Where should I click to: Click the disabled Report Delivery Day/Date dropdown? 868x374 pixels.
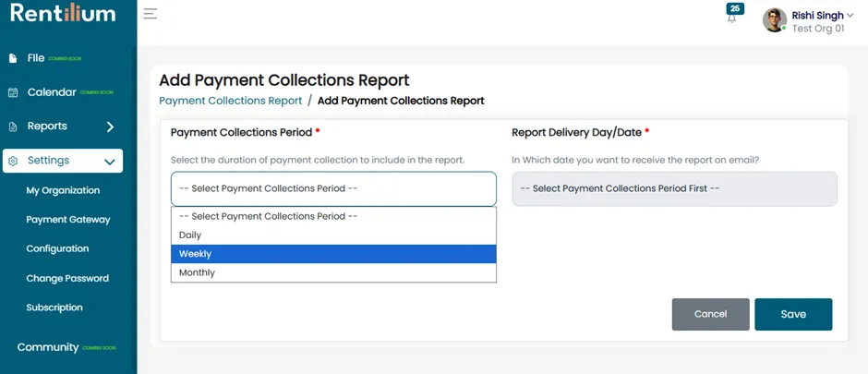pos(674,188)
